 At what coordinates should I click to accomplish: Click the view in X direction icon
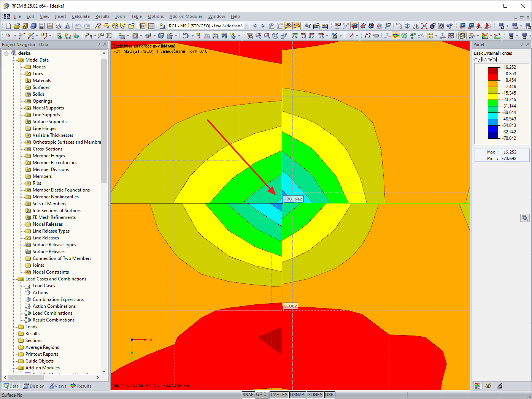(295, 36)
